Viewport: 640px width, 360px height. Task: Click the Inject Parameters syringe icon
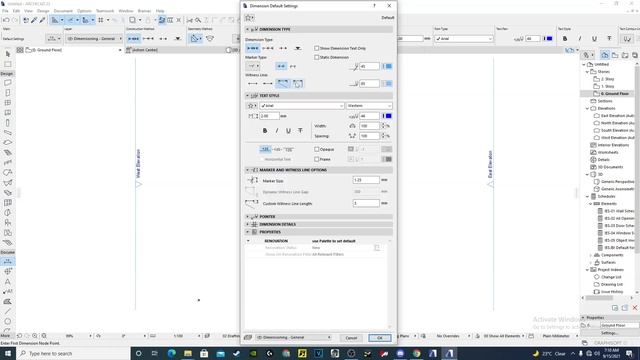pos(42,20)
